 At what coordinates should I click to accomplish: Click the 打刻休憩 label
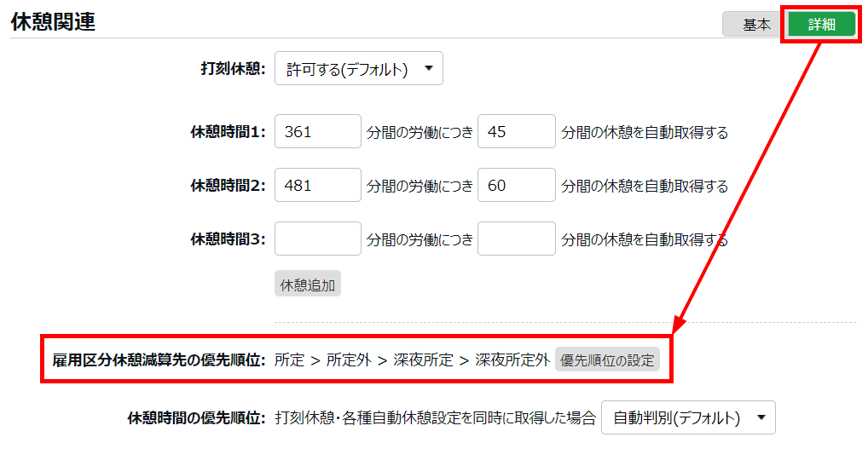point(232,70)
